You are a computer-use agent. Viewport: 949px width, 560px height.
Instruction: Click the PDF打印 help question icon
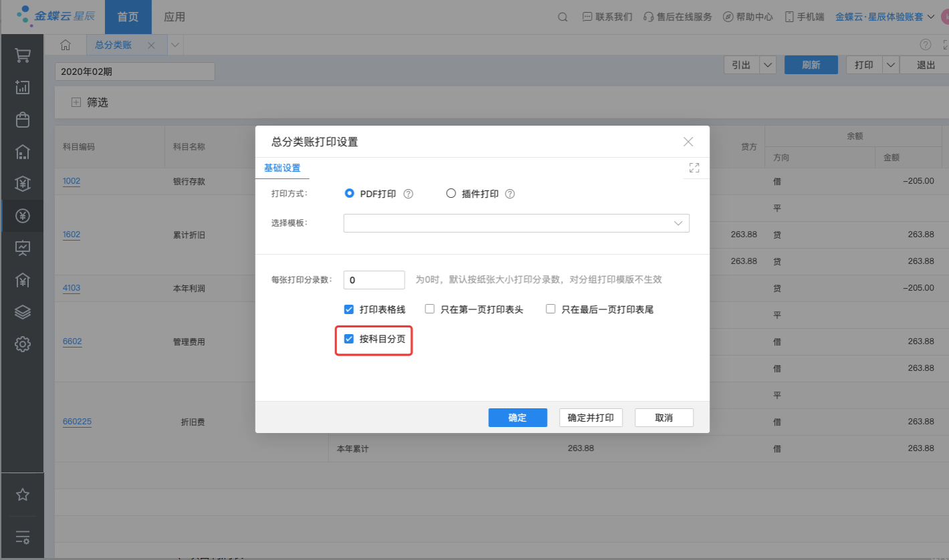(x=408, y=194)
